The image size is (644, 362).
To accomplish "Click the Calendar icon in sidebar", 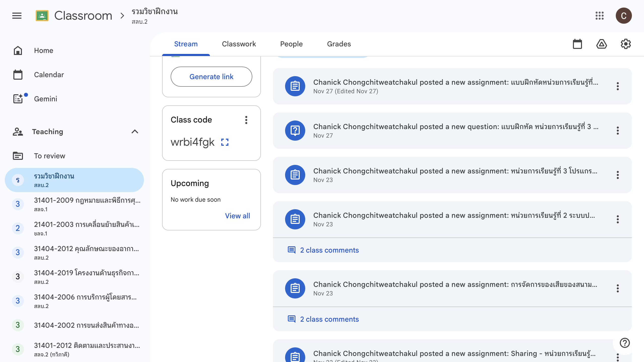I will click(x=18, y=75).
